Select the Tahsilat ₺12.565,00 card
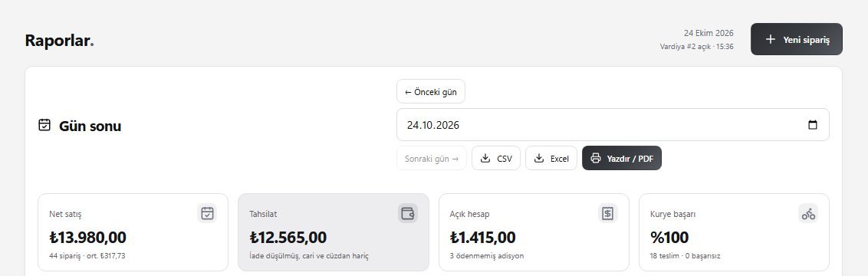Viewport: 868px width, 276px height. 334,232
